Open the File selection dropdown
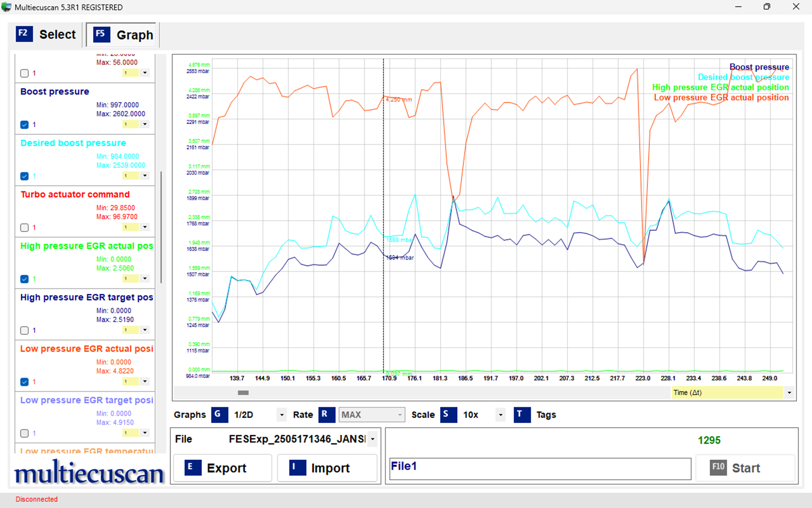Image resolution: width=812 pixels, height=508 pixels. (x=372, y=439)
